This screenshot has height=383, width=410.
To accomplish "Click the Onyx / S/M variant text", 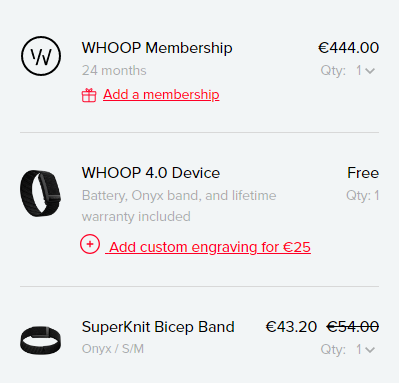I will pyautogui.click(x=113, y=349).
